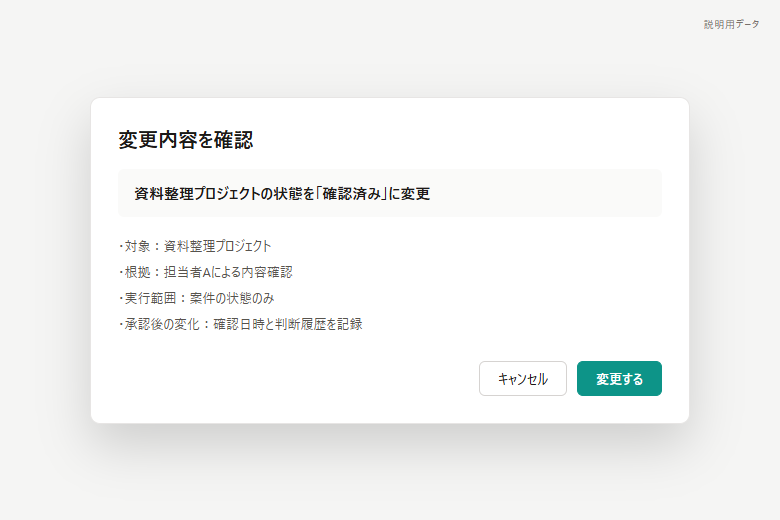Select the 根拠 label in second bullet
Viewport: 780px width, 520px height.
137,272
